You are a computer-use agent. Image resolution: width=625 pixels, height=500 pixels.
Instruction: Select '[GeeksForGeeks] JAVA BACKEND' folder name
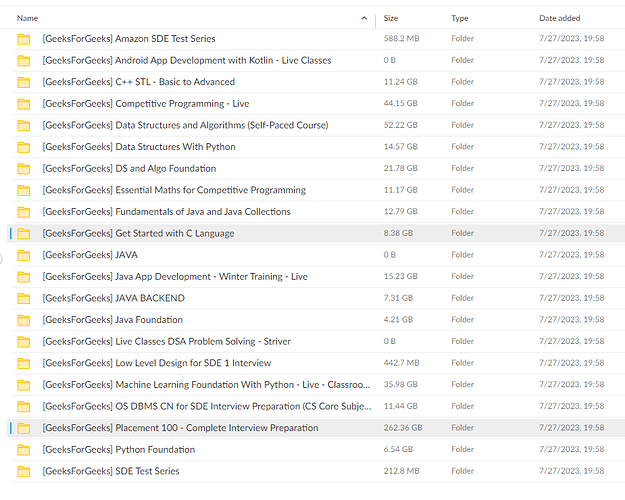114,298
